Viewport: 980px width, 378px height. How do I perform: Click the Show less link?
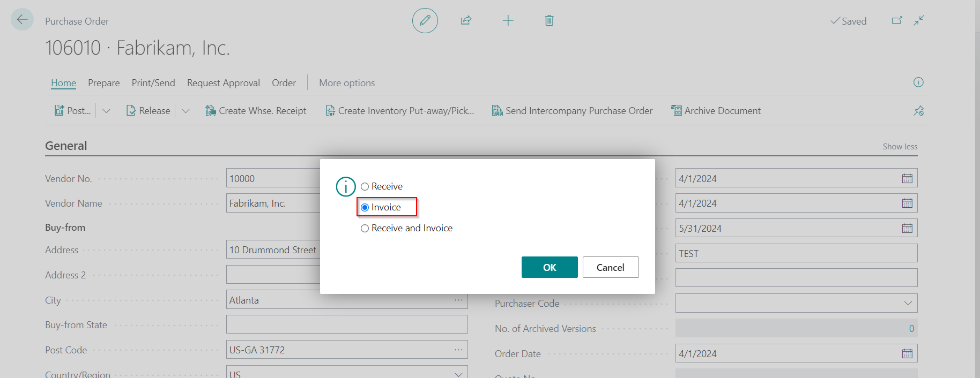point(900,147)
